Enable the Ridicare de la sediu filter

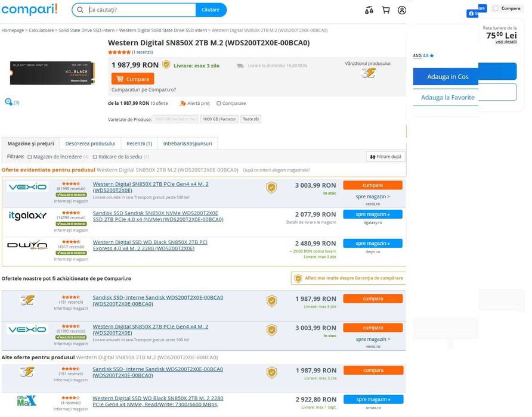tap(95, 157)
